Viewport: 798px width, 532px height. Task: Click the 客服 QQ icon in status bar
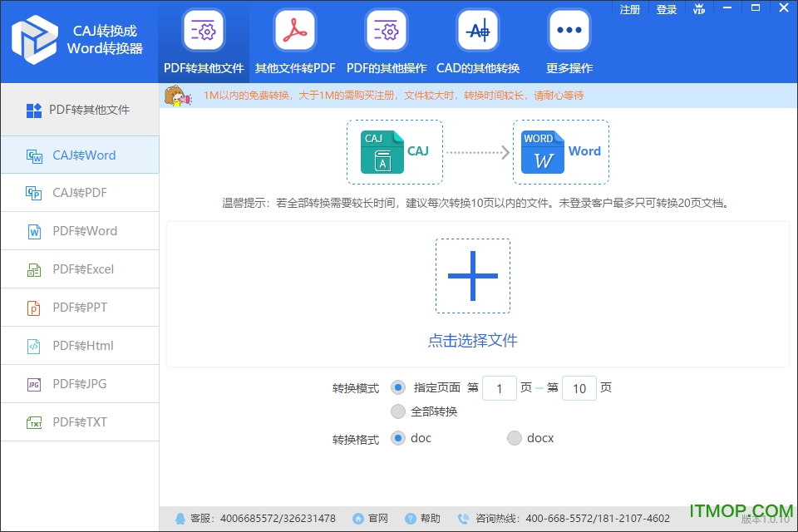pos(180,519)
